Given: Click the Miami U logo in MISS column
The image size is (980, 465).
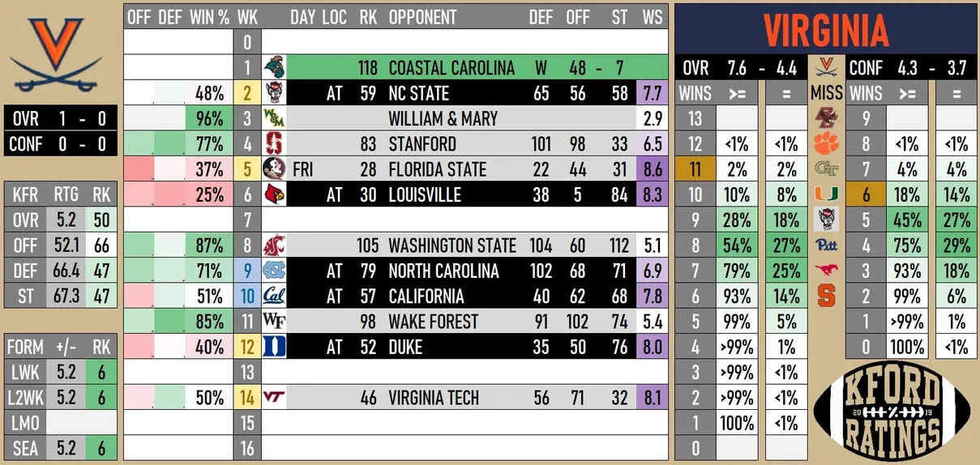Looking at the screenshot, I should (827, 194).
